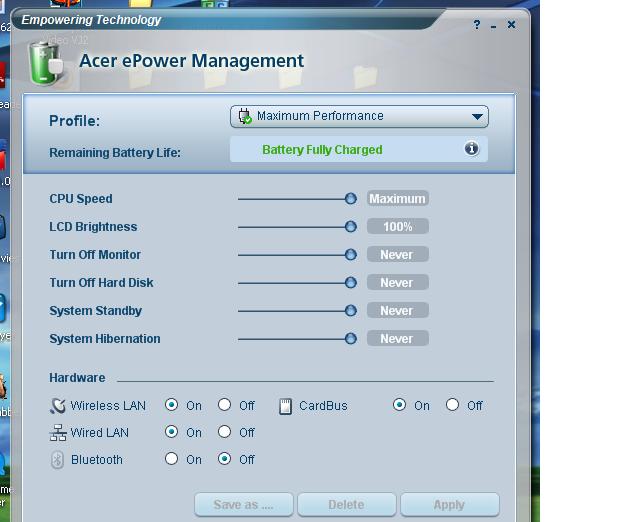The image size is (640, 522).
Task: Click the Save as button
Action: [x=244, y=504]
